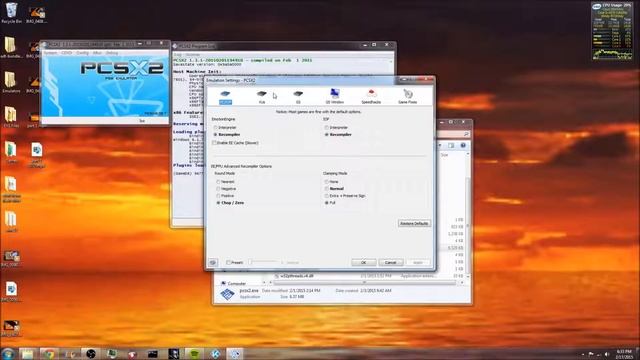Click the Apply button in Emulation Settings

(418, 262)
